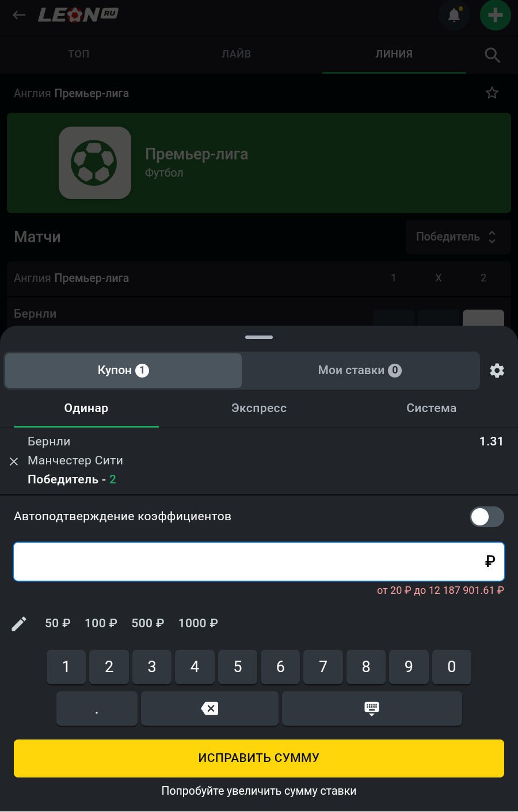Add Premier League to favorites star
This screenshot has height=812, width=518.
pyautogui.click(x=492, y=93)
